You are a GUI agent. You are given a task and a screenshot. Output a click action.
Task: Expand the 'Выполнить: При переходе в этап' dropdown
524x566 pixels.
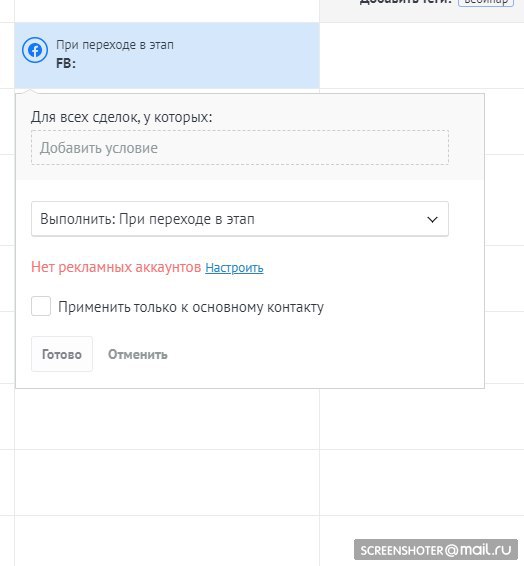240,219
